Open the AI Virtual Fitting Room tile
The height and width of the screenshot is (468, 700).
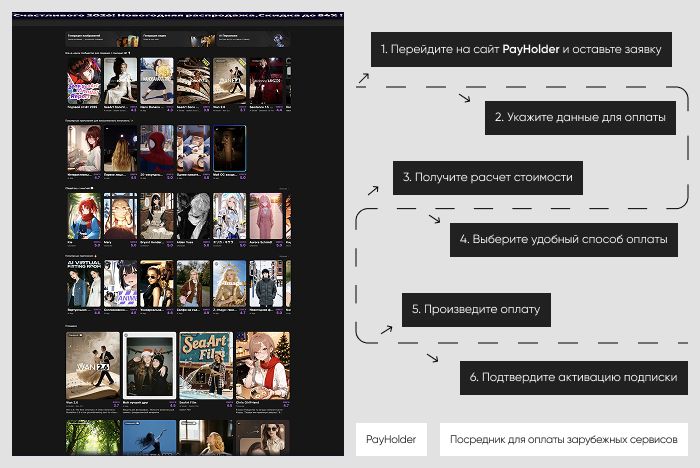coord(84,284)
